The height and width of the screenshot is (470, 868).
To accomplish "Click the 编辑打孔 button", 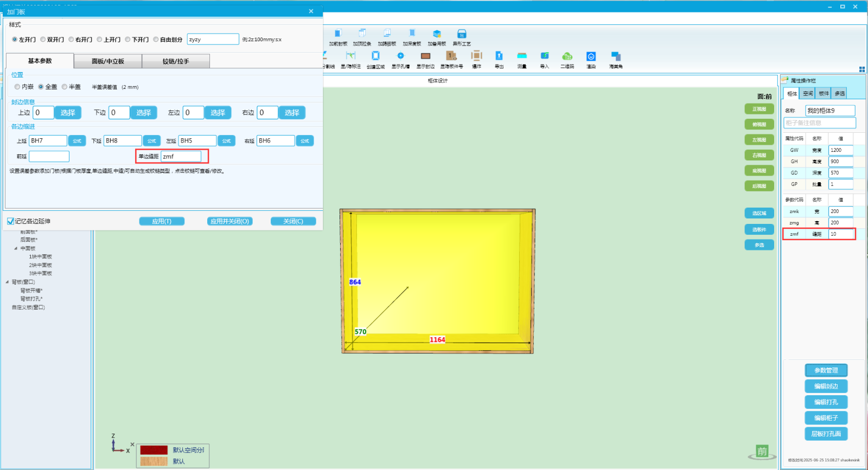I will coord(826,402).
